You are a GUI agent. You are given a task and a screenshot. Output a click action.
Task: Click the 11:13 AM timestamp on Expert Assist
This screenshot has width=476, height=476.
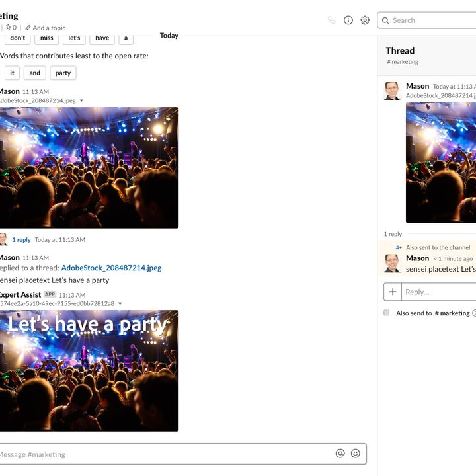click(x=72, y=295)
